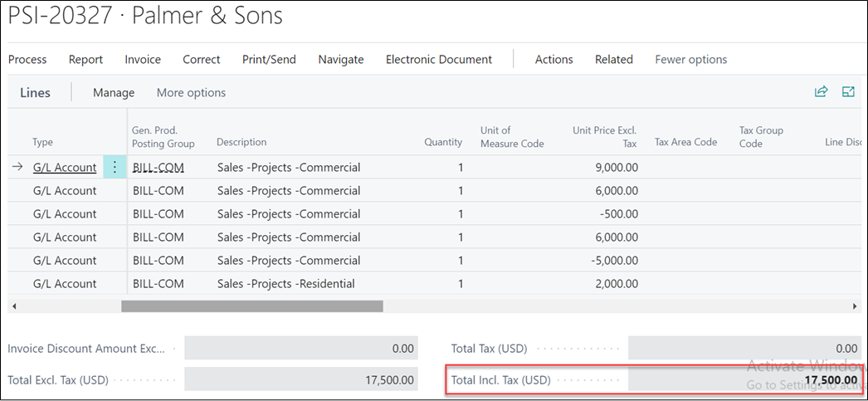Click the Actions menu

pyautogui.click(x=553, y=59)
